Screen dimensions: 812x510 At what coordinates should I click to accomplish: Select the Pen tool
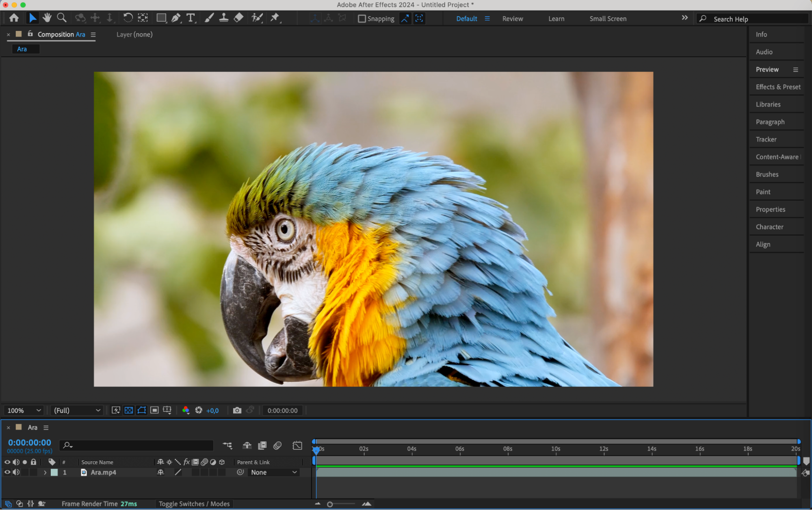[x=176, y=18]
